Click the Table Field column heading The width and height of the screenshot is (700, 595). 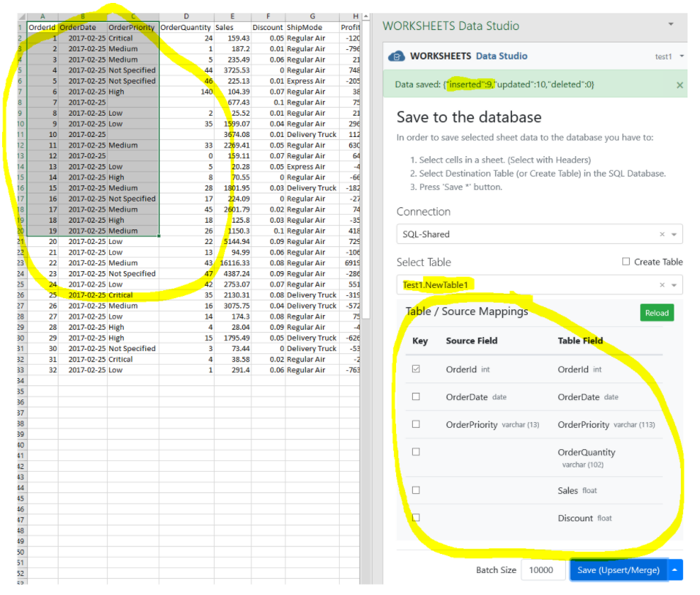coord(580,341)
